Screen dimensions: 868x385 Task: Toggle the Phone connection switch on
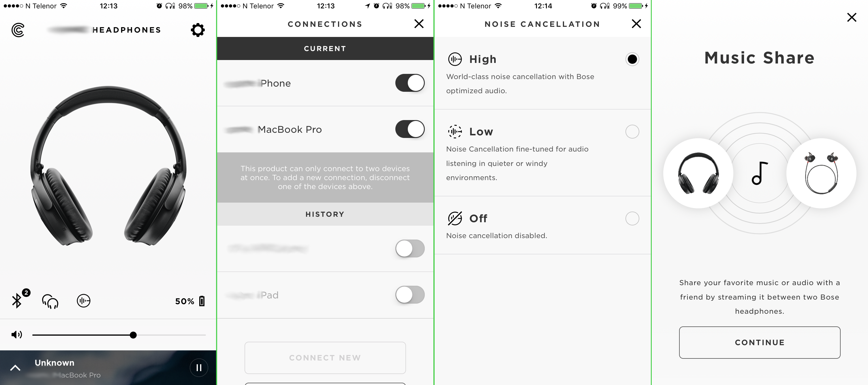[x=410, y=83]
